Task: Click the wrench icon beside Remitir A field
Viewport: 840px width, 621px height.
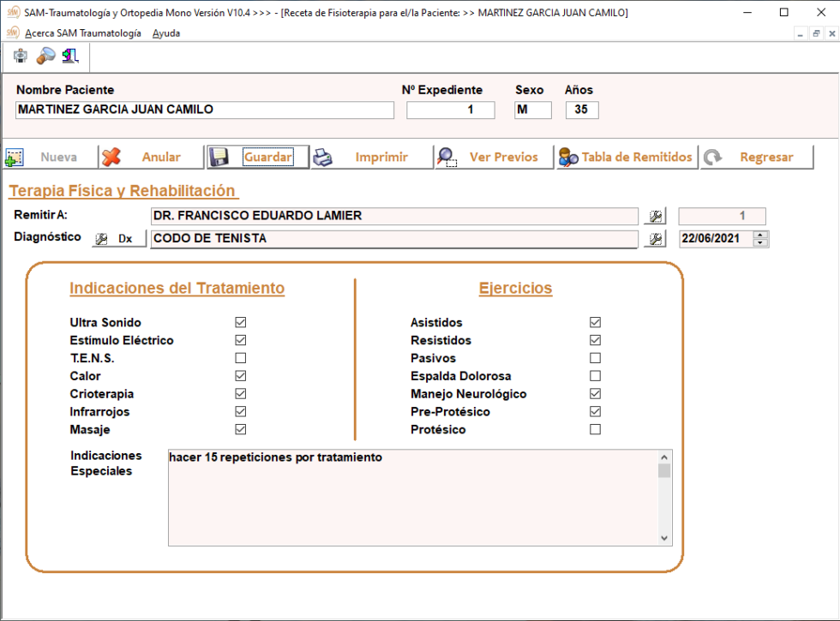Action: 655,216
